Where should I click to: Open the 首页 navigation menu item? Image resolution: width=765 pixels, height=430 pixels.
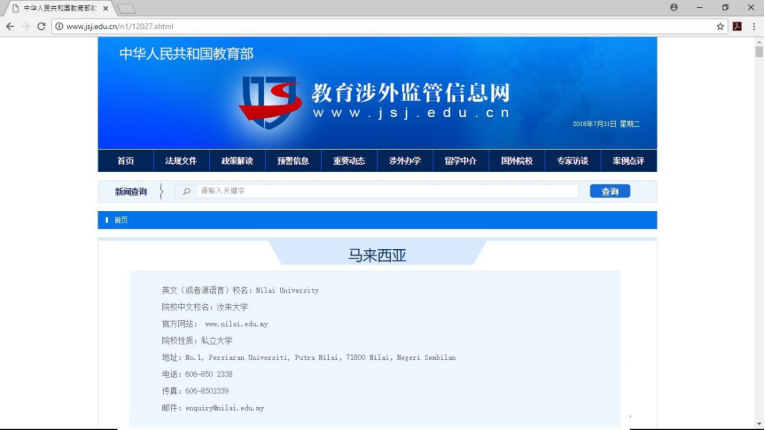(x=125, y=161)
